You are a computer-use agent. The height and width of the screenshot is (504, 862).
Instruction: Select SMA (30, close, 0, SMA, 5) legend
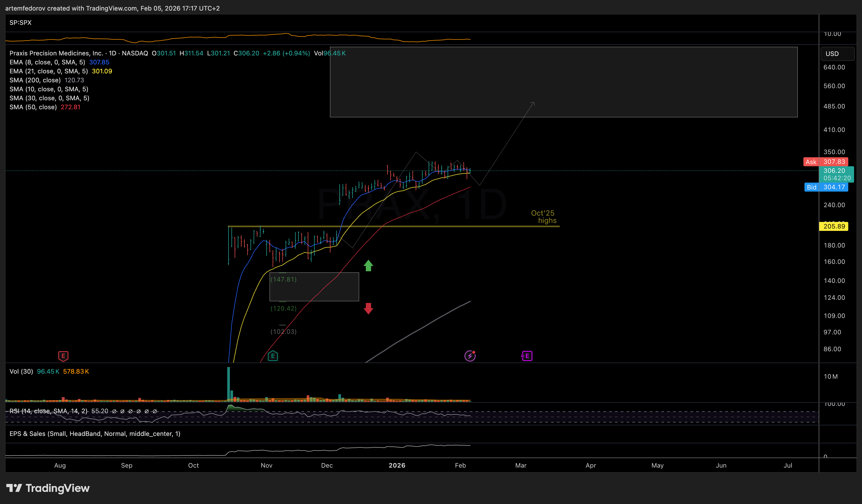click(x=49, y=98)
